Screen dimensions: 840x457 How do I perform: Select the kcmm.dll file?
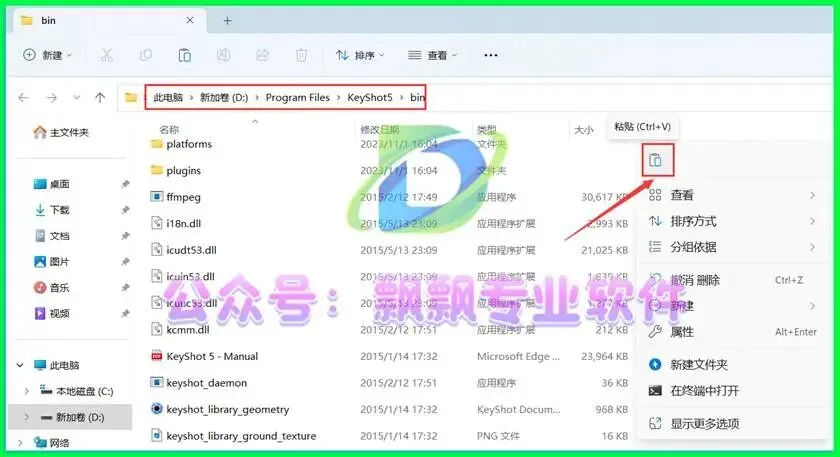(180, 329)
